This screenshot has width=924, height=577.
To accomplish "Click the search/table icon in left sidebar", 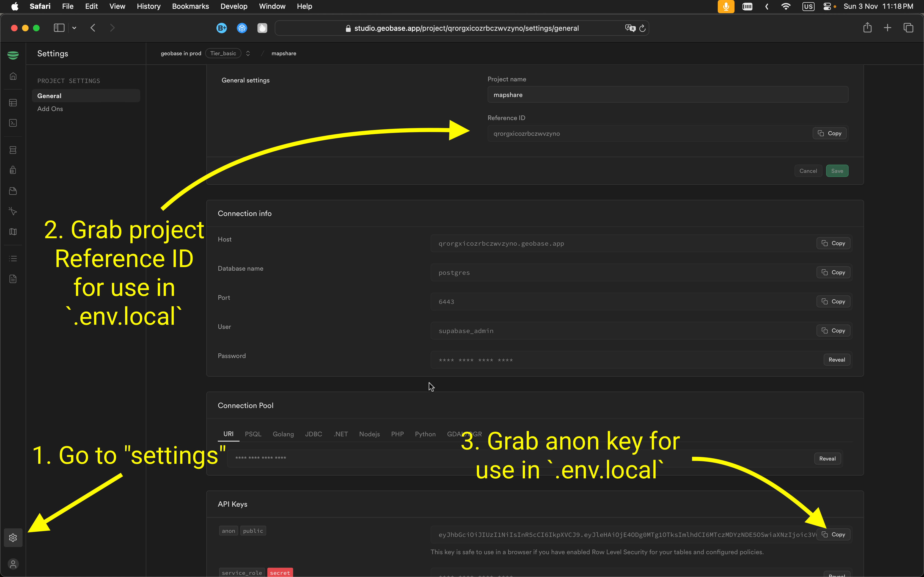I will point(13,103).
